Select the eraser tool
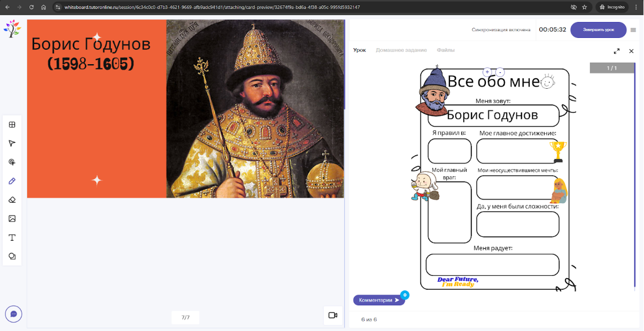Viewport: 644px width, 331px height. [12, 200]
